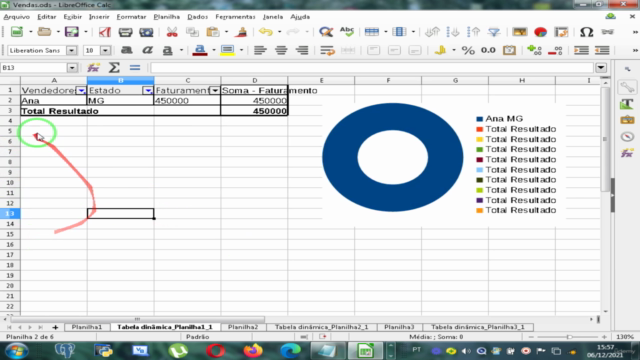
Task: Expand the formula bar arrow
Action: pyautogui.click(x=601, y=68)
